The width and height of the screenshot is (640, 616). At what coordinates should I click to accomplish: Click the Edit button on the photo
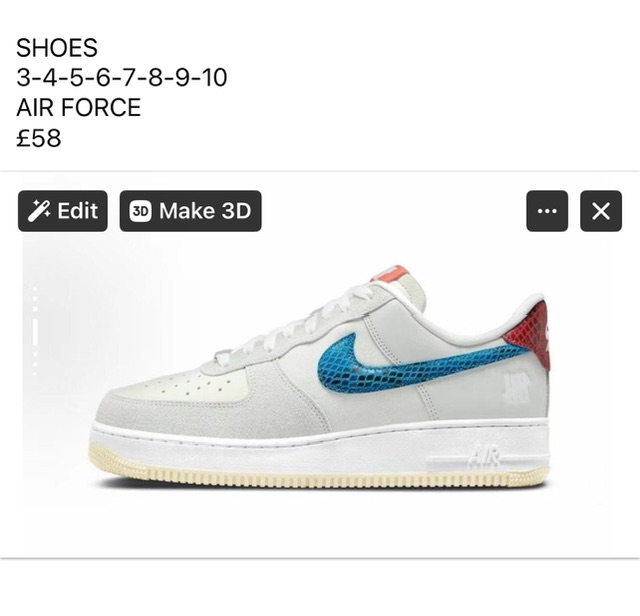(63, 211)
